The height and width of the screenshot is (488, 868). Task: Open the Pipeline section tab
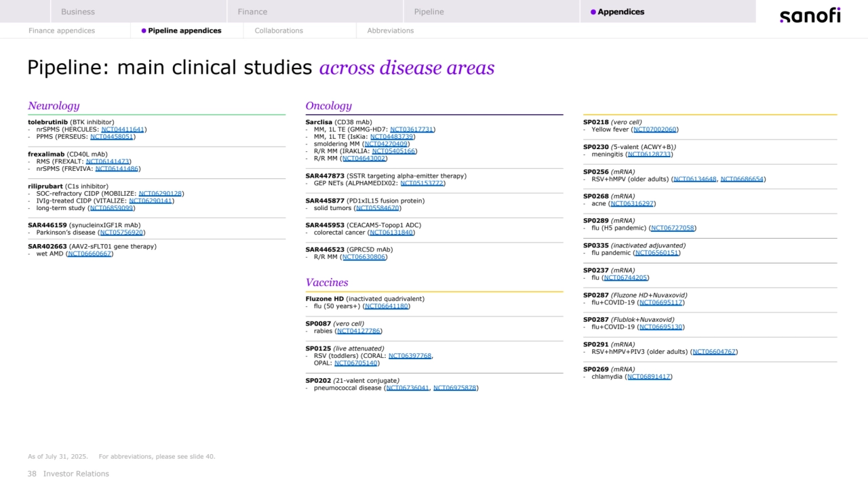(492, 12)
